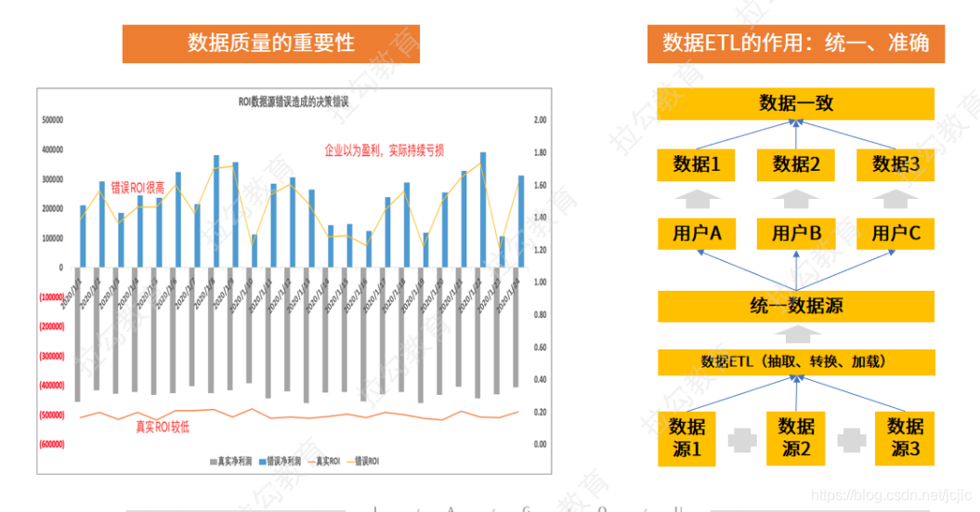Viewport: 980px width, 512px height.
Task: Click the 用户B box
Action: coord(796,234)
